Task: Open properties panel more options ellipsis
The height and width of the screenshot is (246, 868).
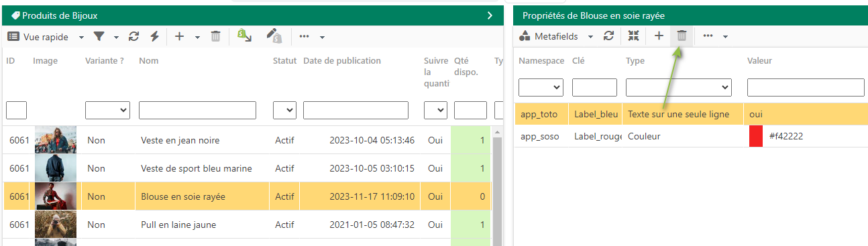Action: coord(708,37)
